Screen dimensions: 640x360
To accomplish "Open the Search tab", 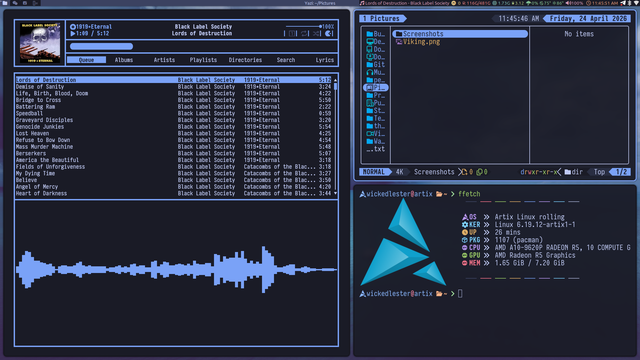I will point(286,60).
